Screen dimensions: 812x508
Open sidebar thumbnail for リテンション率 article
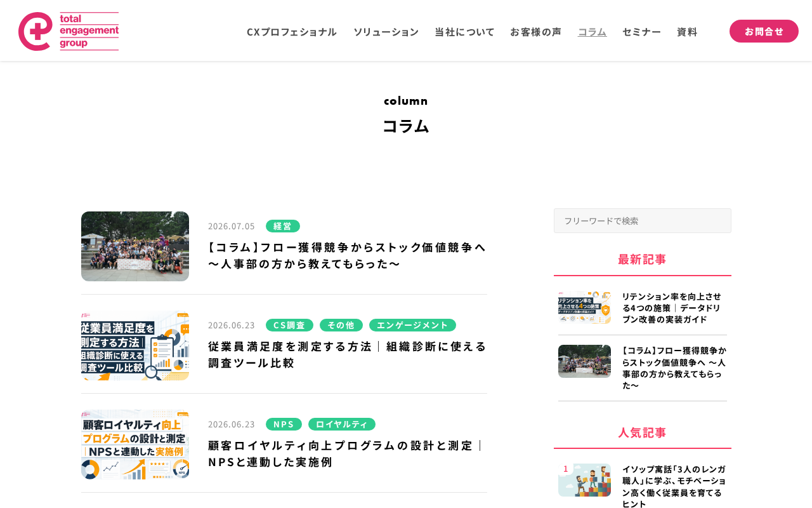tap(584, 307)
